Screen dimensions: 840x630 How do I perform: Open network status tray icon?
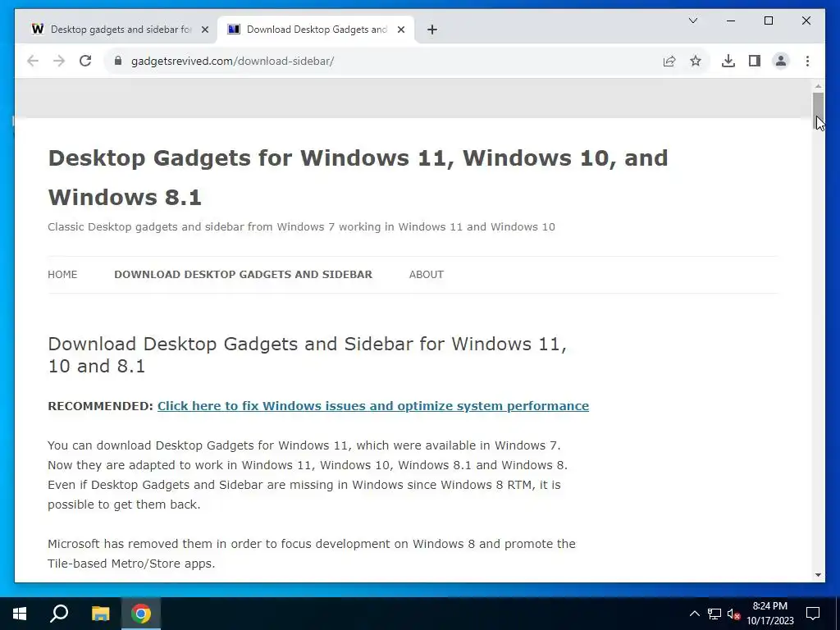pyautogui.click(x=714, y=614)
